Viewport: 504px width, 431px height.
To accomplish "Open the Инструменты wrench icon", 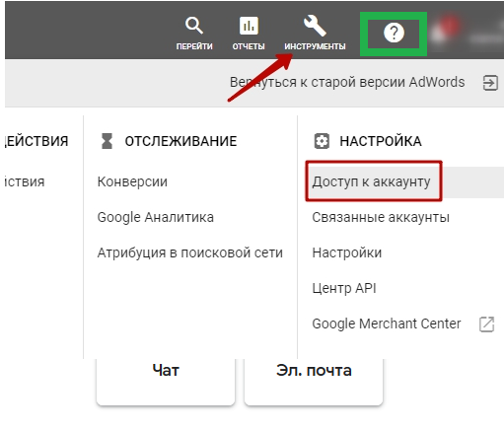I will pos(315,26).
